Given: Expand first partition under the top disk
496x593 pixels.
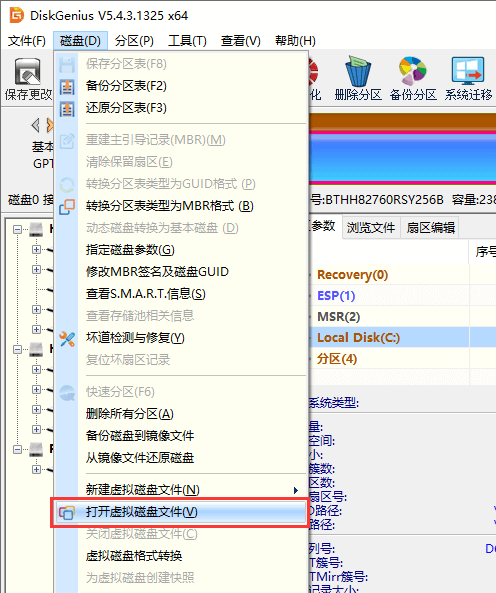Looking at the screenshot, I should 36,249.
